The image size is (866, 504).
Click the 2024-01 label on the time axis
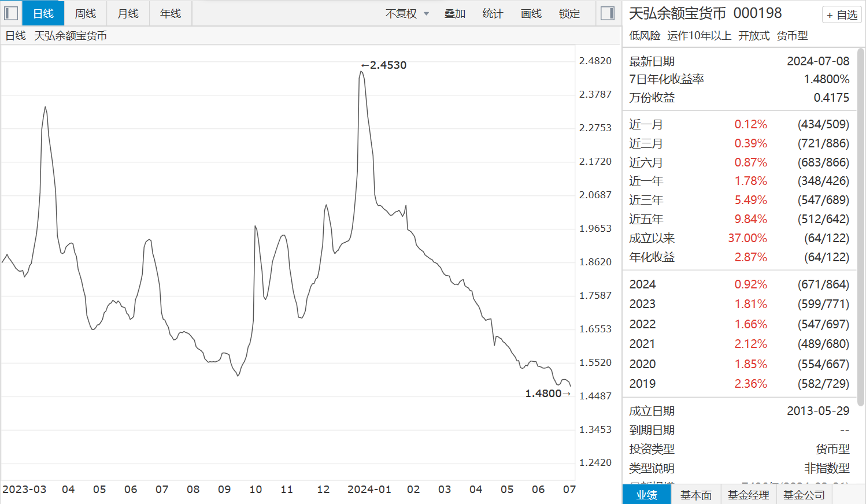click(369, 490)
